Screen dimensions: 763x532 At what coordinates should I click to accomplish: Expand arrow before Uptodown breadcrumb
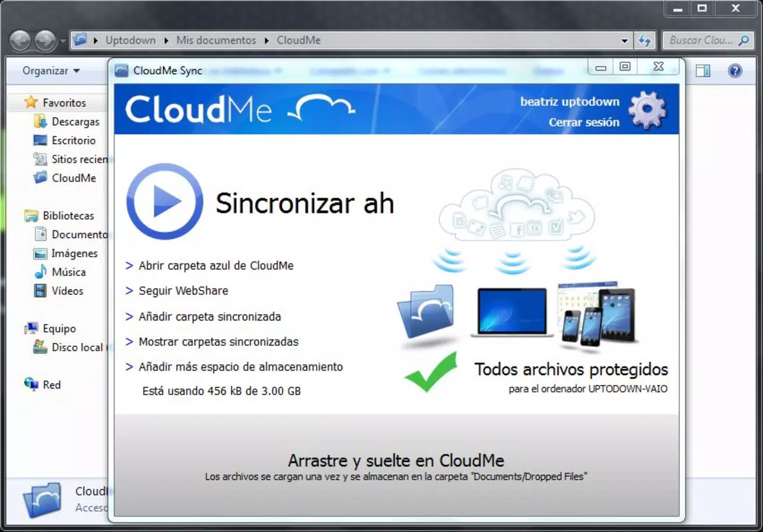point(96,41)
